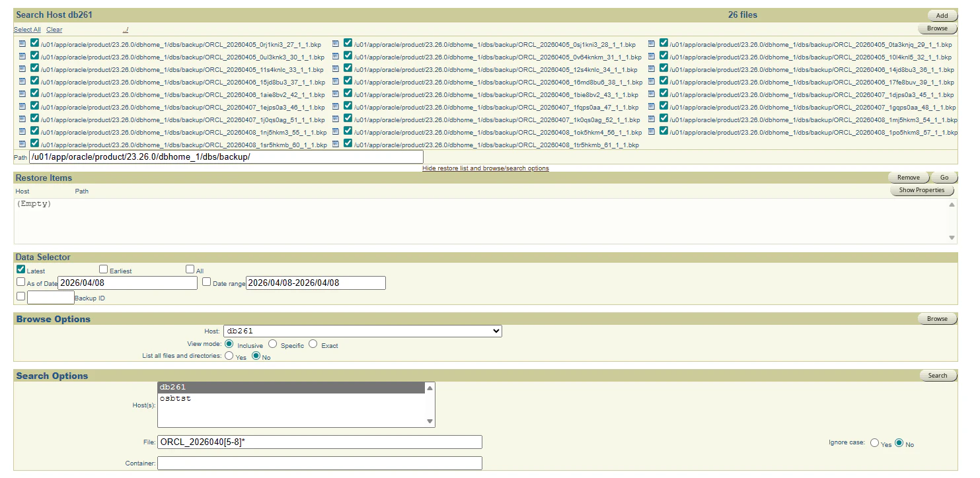Uncheck the Latest data selector checkbox
Viewport: 980px width, 478px height.
click(21, 269)
